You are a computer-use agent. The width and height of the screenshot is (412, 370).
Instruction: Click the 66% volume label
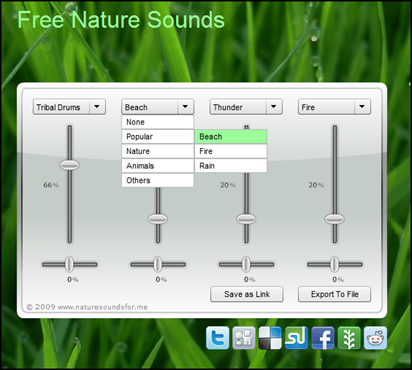coord(51,185)
